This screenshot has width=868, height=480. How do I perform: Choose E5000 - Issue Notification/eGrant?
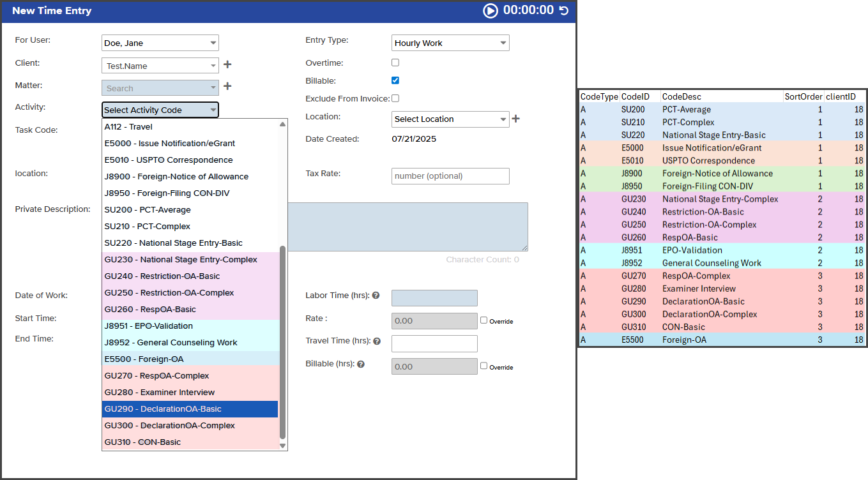tap(190, 144)
